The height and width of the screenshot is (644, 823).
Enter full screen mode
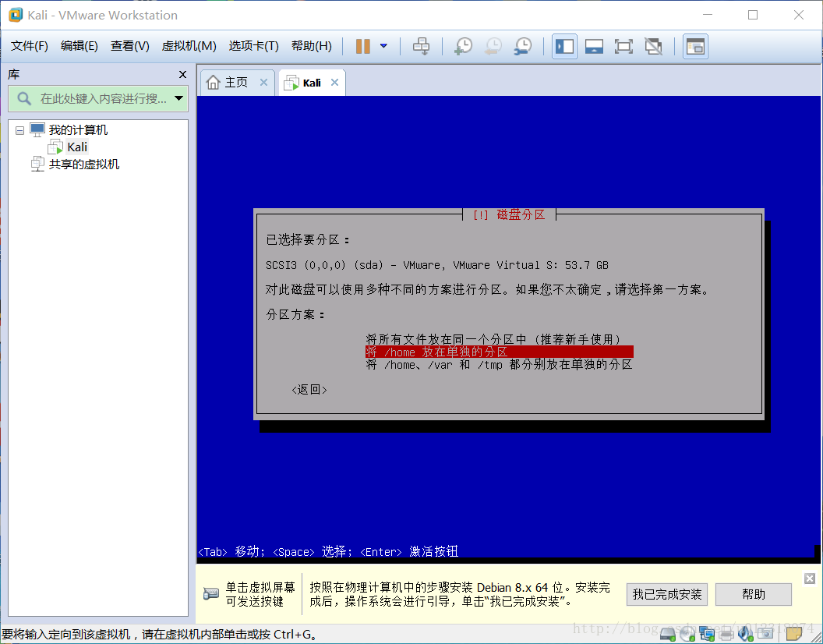pos(623,46)
